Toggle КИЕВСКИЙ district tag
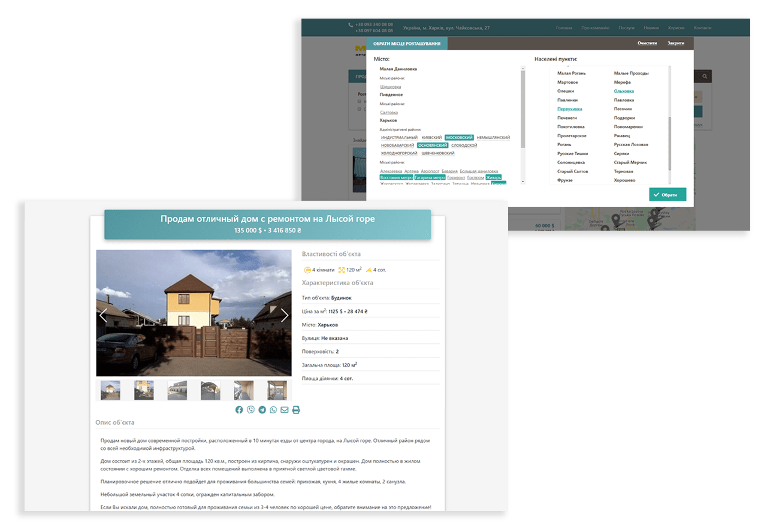The width and height of the screenshot is (767, 532). [431, 138]
